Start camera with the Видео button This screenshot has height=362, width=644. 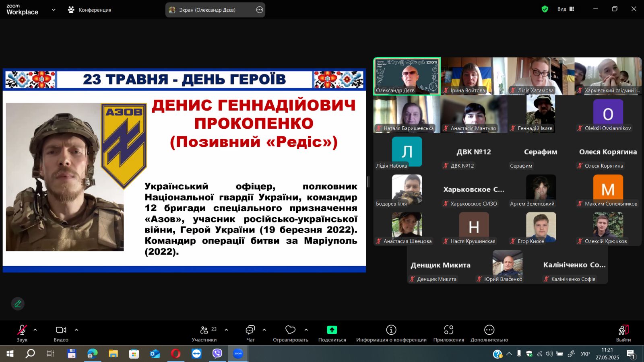61,333
